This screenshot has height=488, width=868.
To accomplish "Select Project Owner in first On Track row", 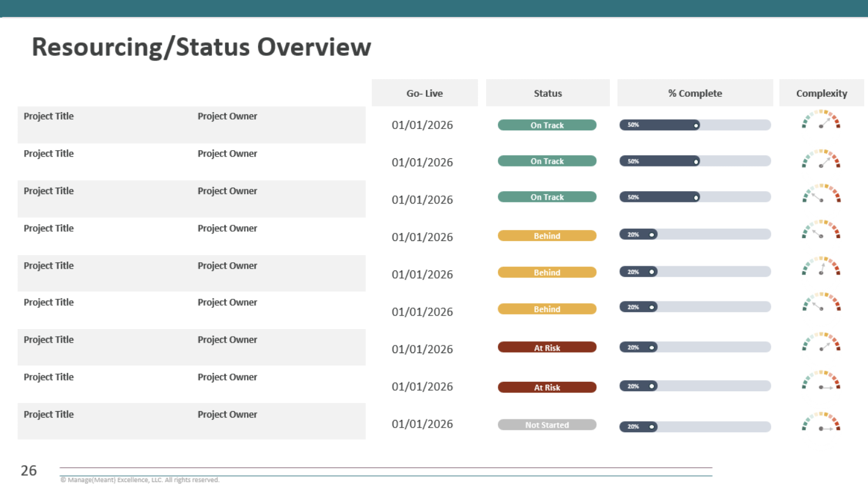I will (228, 116).
